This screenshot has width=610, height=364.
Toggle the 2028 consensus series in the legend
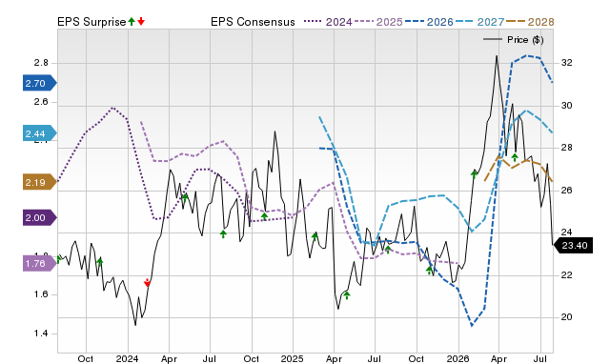click(530, 22)
